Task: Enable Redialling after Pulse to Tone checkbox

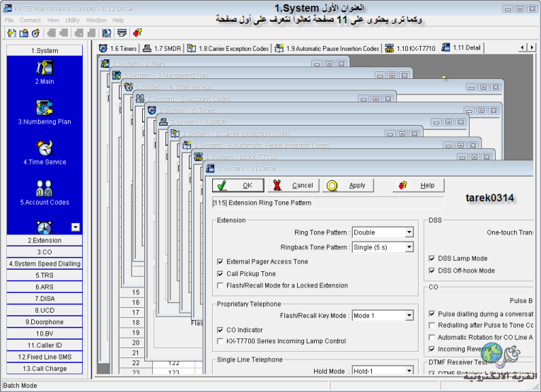Action: click(431, 325)
